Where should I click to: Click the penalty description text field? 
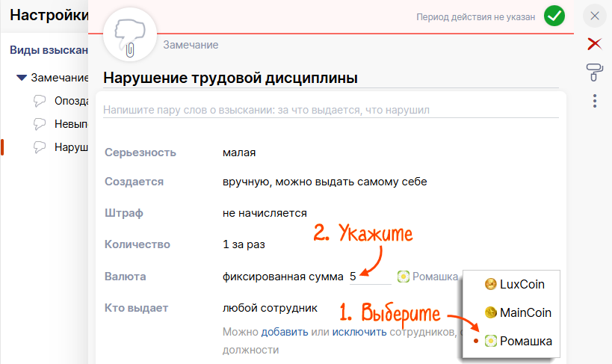point(330,110)
